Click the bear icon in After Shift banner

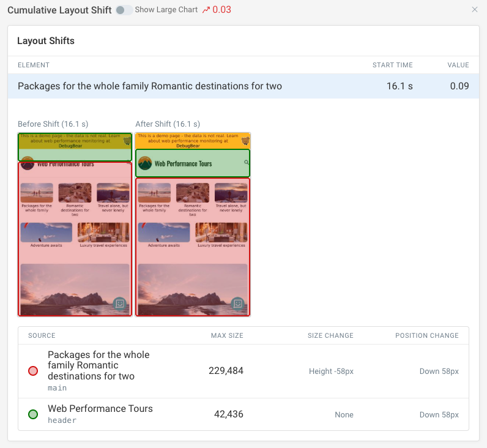246,141
